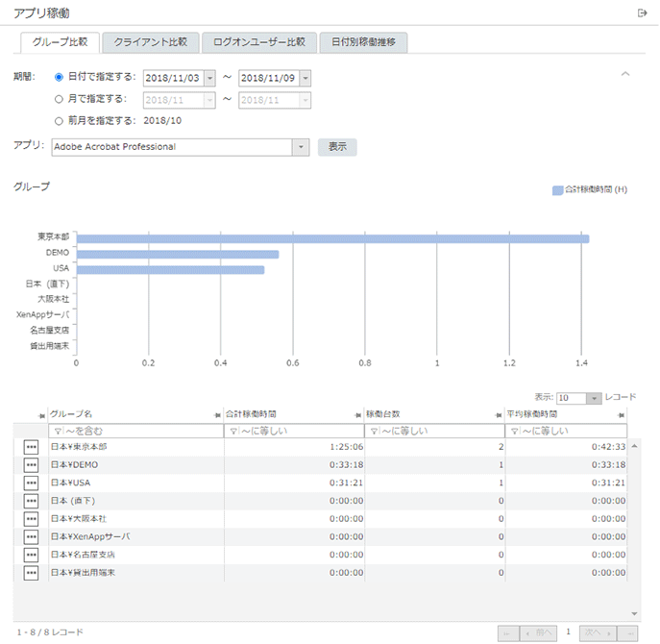Click the filter icon in グループ名 filter

point(57,432)
